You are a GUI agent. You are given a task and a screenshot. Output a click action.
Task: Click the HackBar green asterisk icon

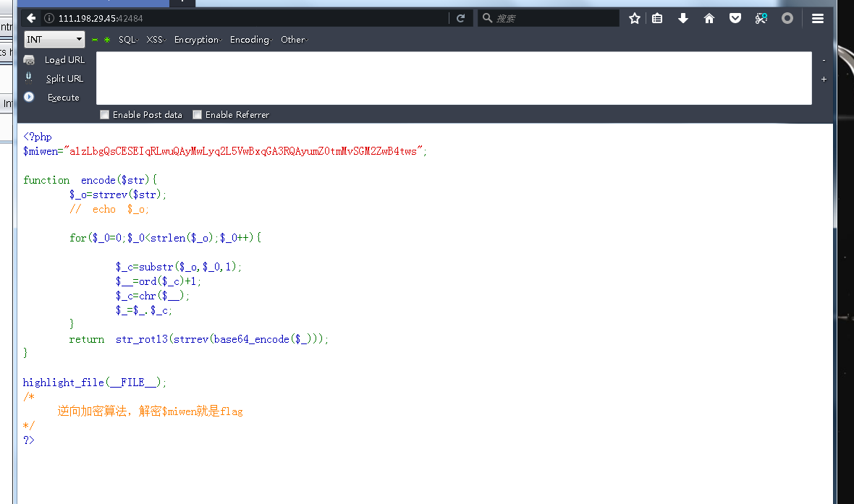(107, 40)
